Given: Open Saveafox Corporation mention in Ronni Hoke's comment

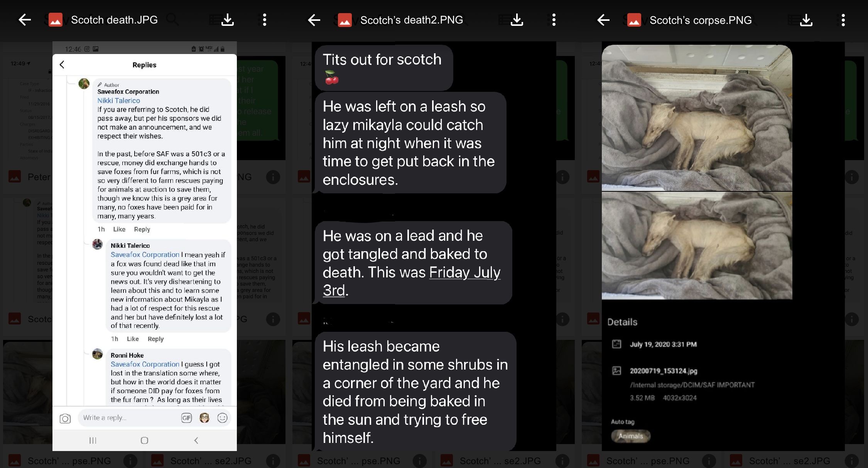Looking at the screenshot, I should [145, 364].
